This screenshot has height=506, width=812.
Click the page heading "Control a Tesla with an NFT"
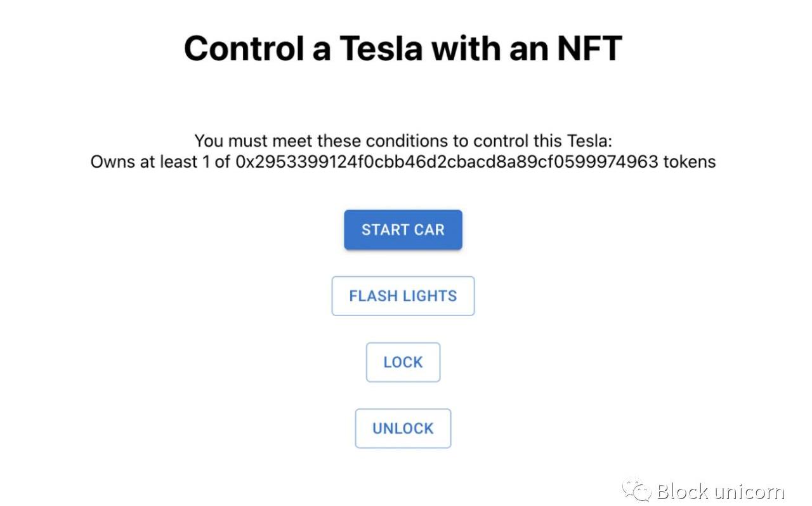(403, 49)
